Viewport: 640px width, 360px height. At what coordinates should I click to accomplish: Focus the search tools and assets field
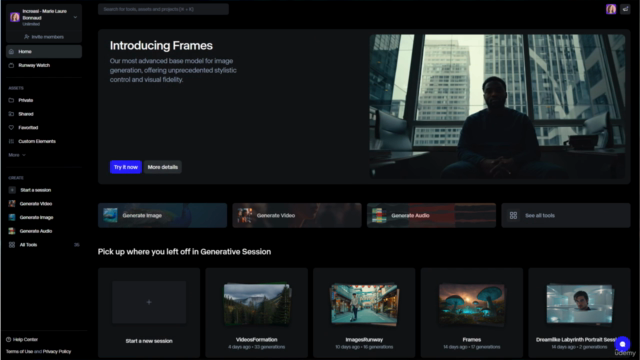pyautogui.click(x=163, y=9)
